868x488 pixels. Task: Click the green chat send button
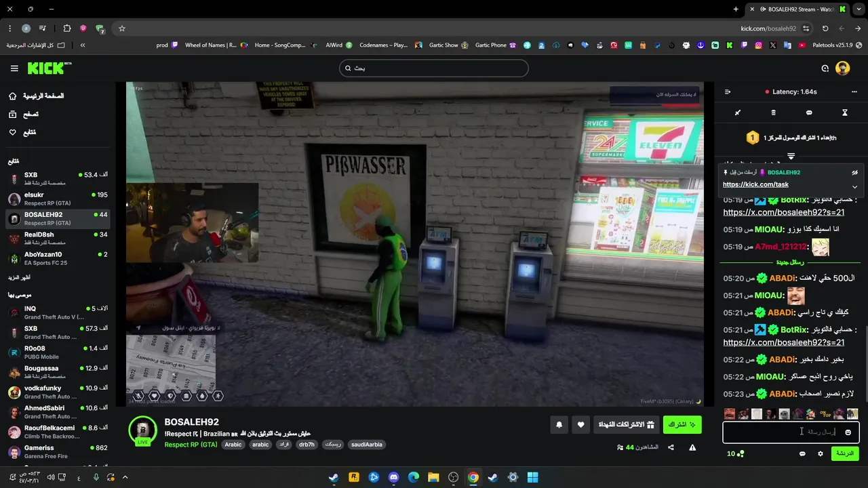pos(844,453)
